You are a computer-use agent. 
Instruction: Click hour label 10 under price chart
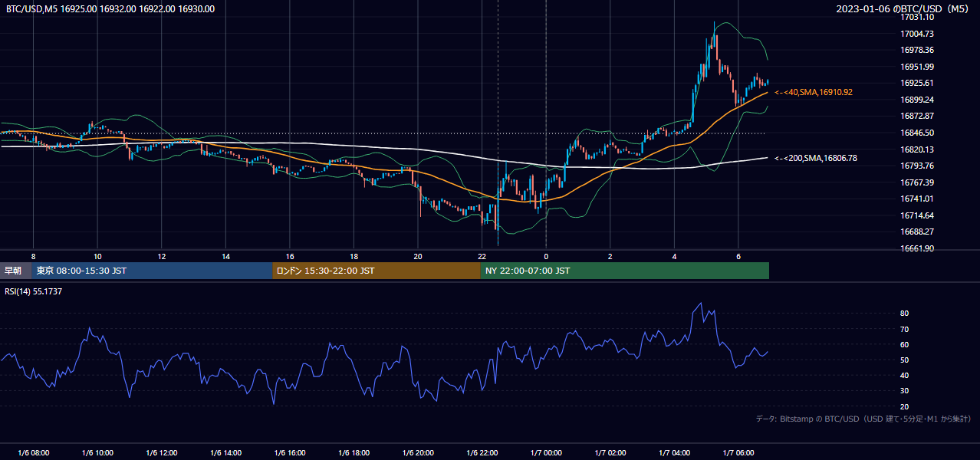(97, 256)
